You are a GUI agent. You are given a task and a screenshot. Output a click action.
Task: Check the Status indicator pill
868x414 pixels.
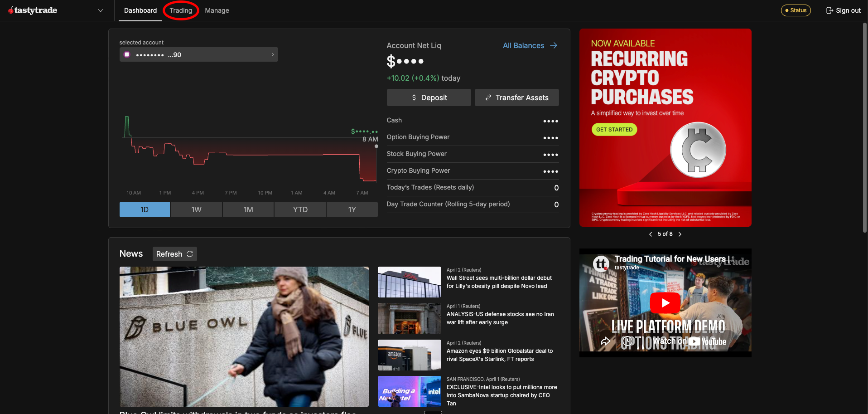point(796,10)
